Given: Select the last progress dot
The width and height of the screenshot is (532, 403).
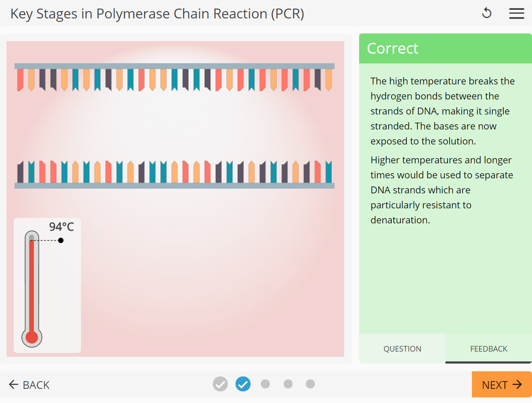Looking at the screenshot, I should tap(310, 384).
